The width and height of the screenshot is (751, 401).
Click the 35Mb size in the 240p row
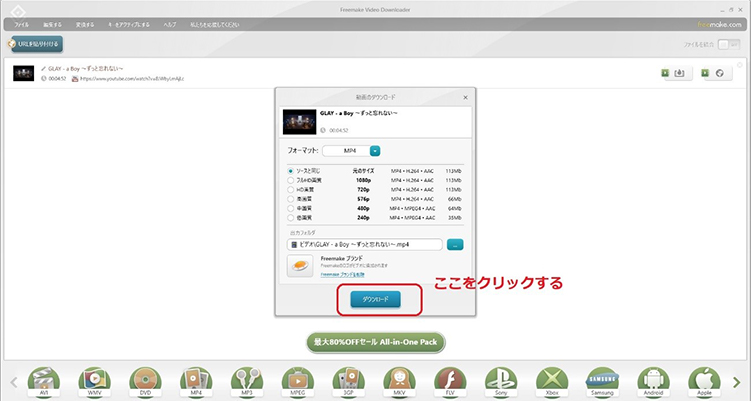[x=455, y=218]
